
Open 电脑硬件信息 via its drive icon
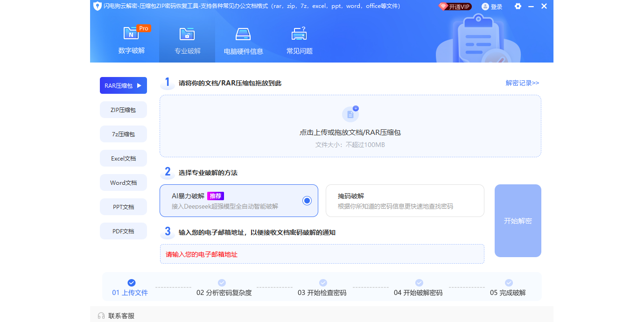point(243,34)
